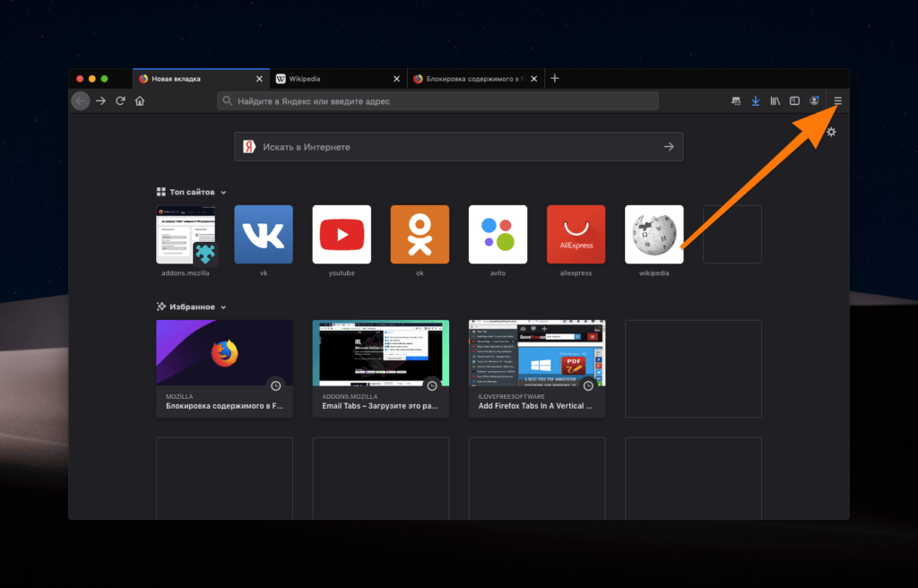Image resolution: width=918 pixels, height=588 pixels.
Task: Switch to the Блокировка содержимого tab
Action: pyautogui.click(x=476, y=79)
